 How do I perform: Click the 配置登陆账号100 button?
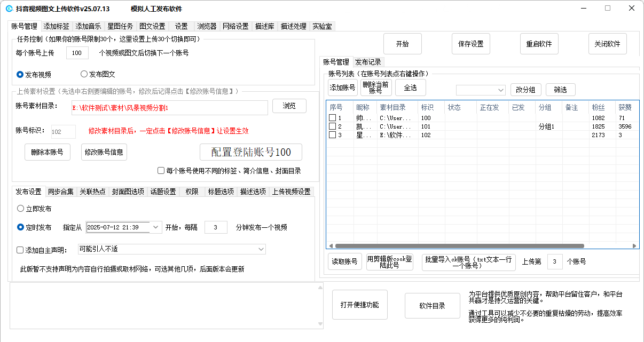click(251, 152)
